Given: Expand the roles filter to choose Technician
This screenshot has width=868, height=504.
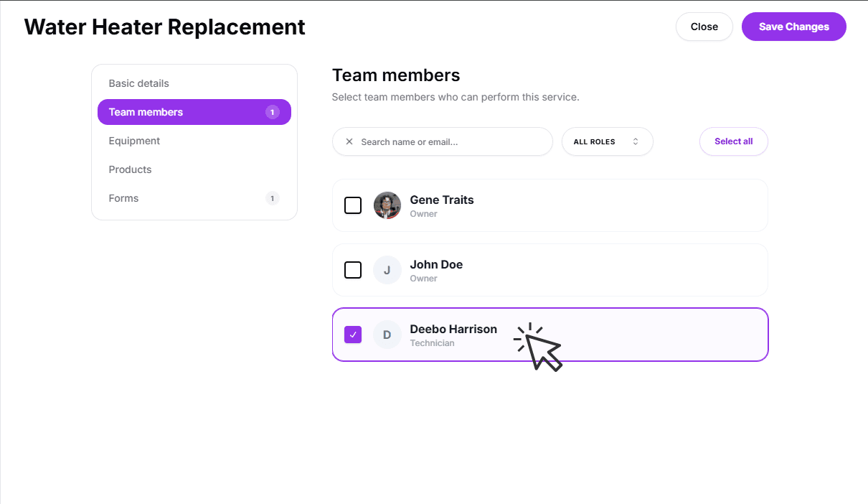Looking at the screenshot, I should (x=607, y=141).
